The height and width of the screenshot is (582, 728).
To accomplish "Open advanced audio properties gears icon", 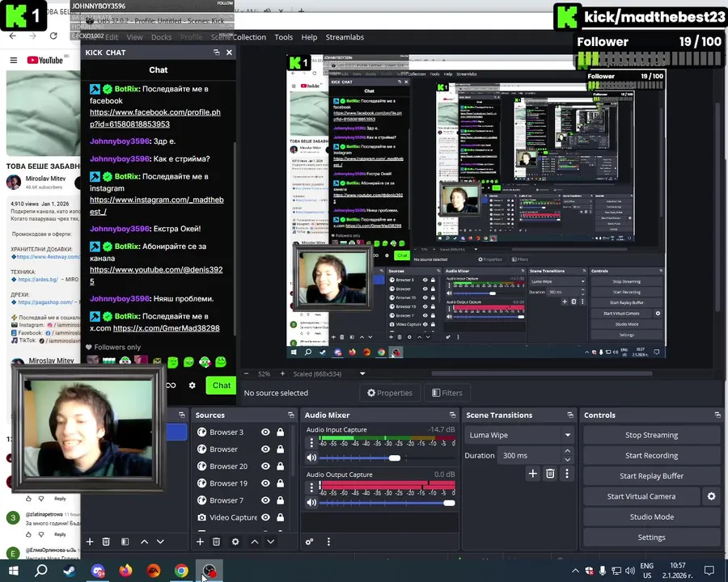I will (309, 542).
